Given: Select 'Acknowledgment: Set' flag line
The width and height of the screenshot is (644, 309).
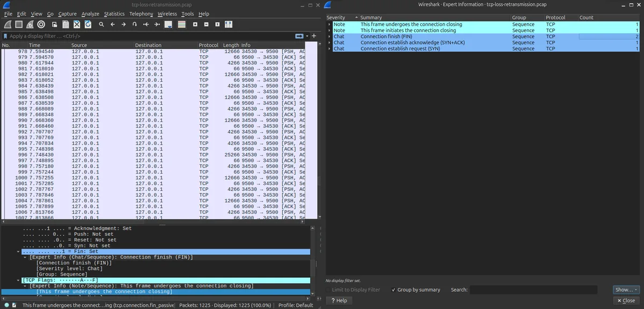Looking at the screenshot, I should [x=77, y=228].
